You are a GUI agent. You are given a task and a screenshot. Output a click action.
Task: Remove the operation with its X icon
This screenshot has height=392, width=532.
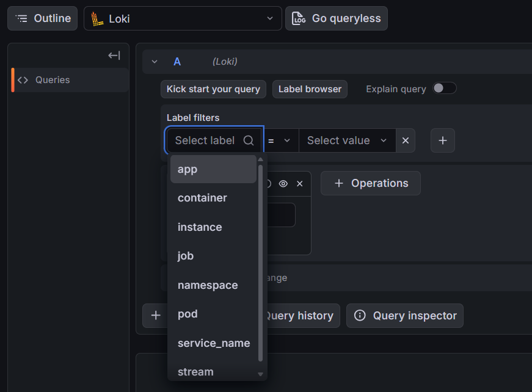click(299, 184)
